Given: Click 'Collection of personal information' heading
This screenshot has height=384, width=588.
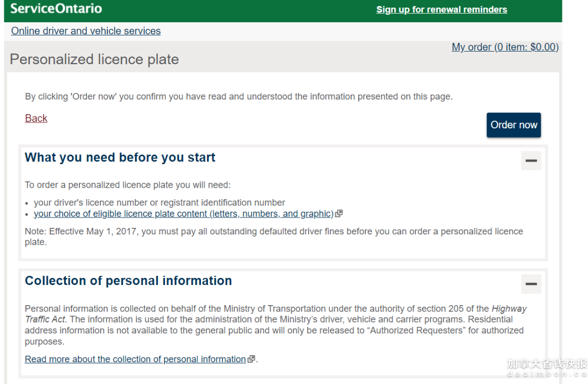Looking at the screenshot, I should (128, 281).
